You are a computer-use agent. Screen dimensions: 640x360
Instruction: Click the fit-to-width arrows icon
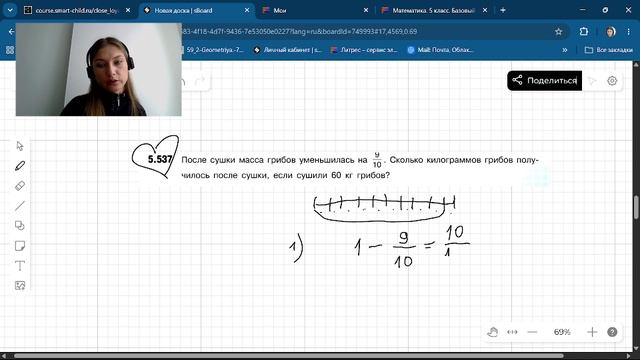pos(512,332)
